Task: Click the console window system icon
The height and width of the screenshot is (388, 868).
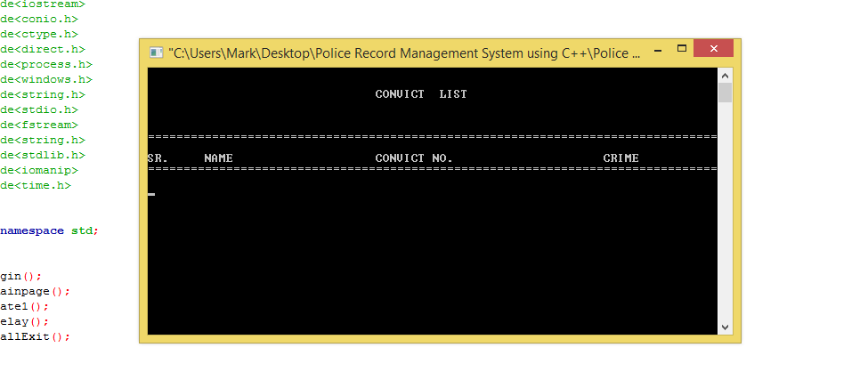Action: pyautogui.click(x=156, y=53)
